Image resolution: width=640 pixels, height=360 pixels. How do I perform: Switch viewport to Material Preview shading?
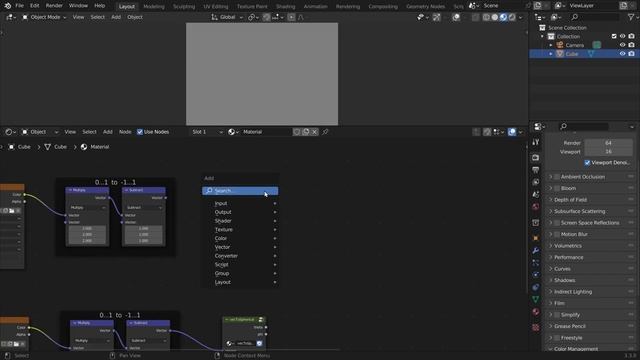pos(503,17)
